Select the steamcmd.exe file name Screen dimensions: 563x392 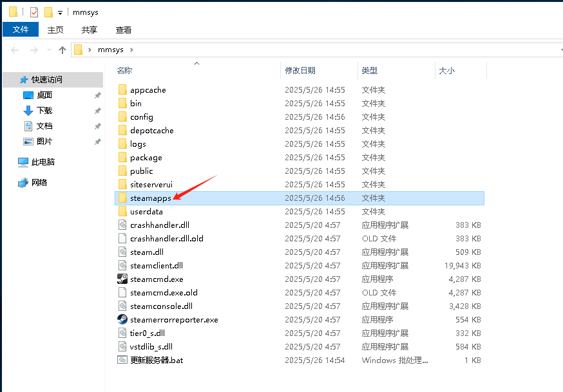click(x=157, y=279)
